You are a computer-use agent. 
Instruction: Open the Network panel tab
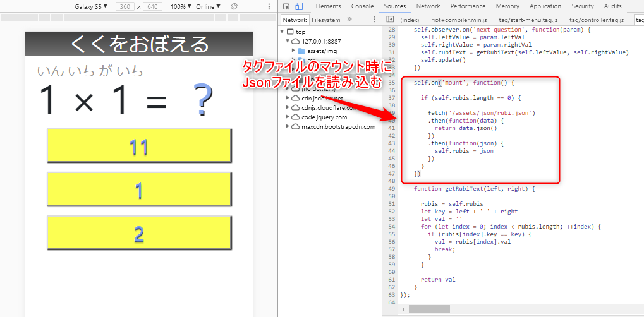[x=428, y=6]
